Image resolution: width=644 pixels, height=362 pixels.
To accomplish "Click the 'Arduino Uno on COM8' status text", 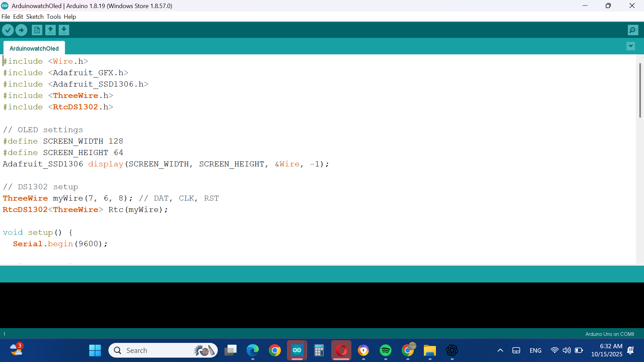I will tap(610, 334).
